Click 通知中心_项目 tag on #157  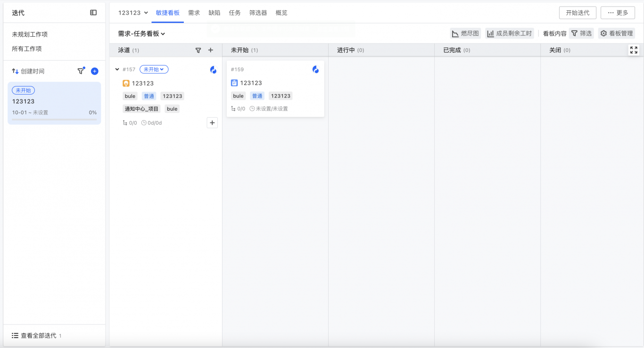point(141,109)
